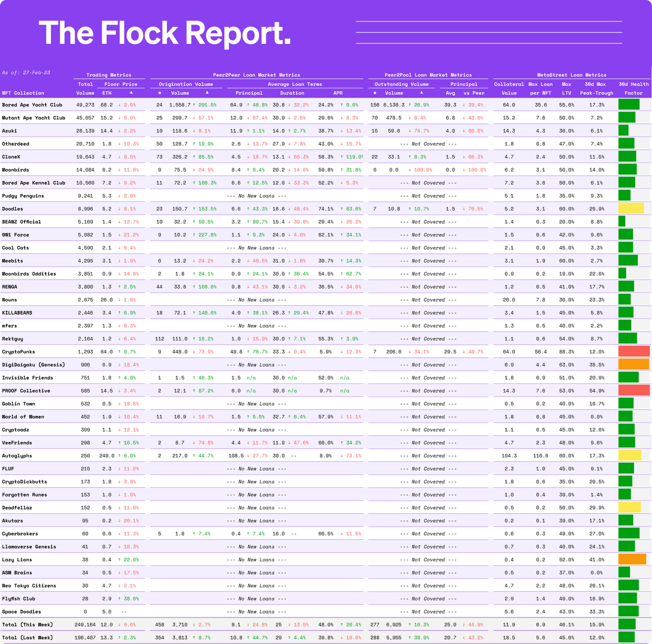The height and width of the screenshot is (644, 652).
Task: Select the "VeeFriends" collection name
Action: point(17,443)
